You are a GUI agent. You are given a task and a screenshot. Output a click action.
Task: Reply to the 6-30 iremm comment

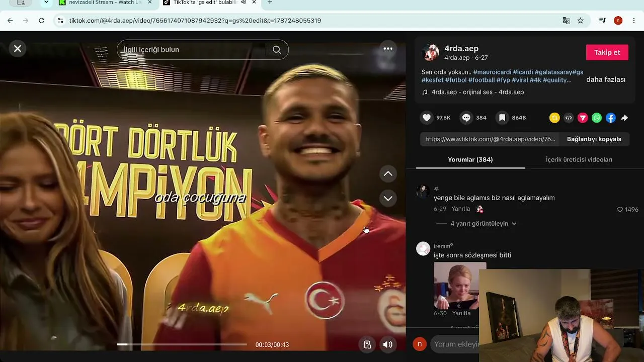click(x=461, y=313)
